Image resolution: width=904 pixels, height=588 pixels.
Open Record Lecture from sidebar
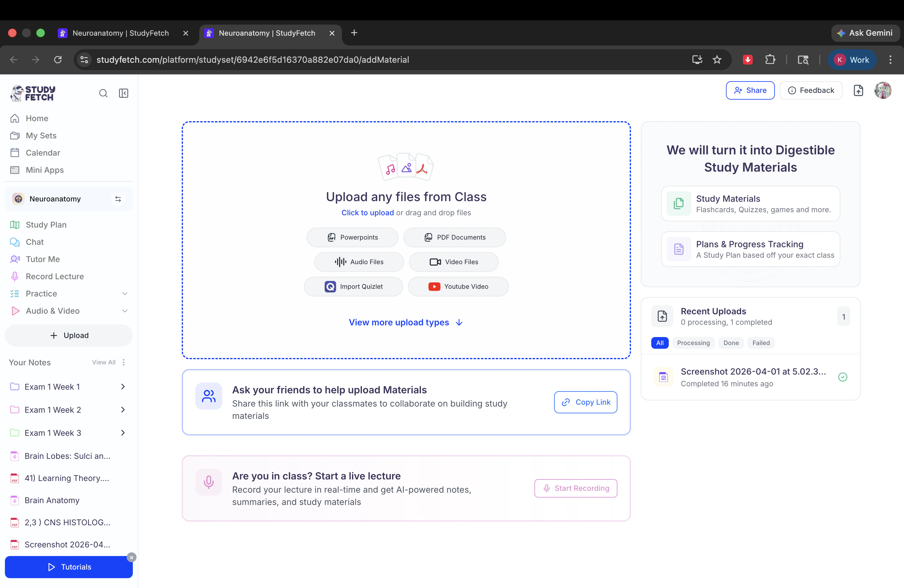(x=55, y=276)
